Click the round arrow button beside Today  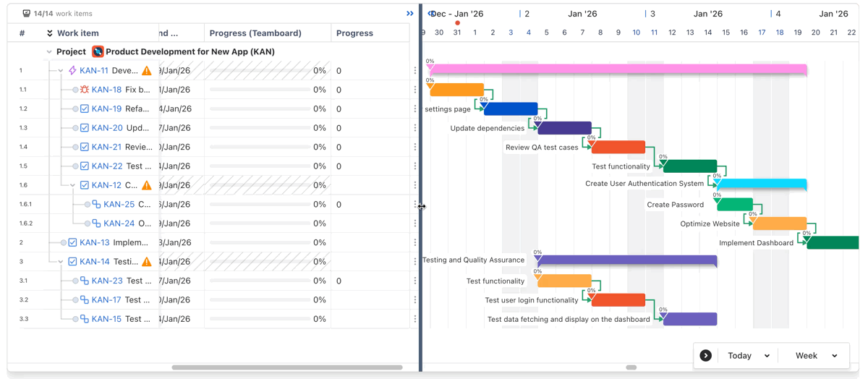tap(705, 356)
